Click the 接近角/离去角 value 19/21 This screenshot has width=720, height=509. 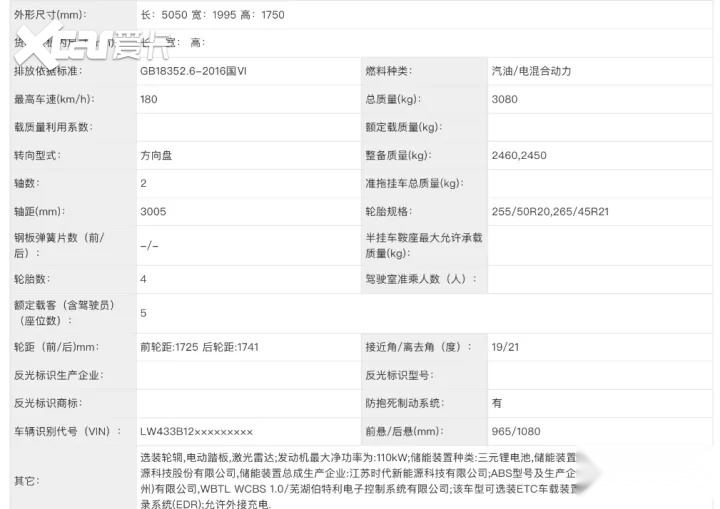click(x=506, y=347)
